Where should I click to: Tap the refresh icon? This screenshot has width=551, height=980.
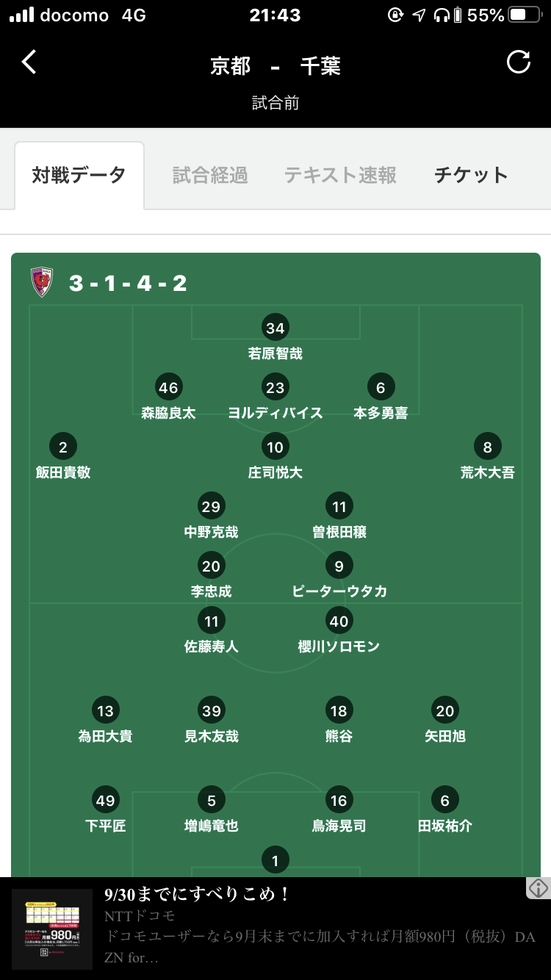pyautogui.click(x=519, y=62)
